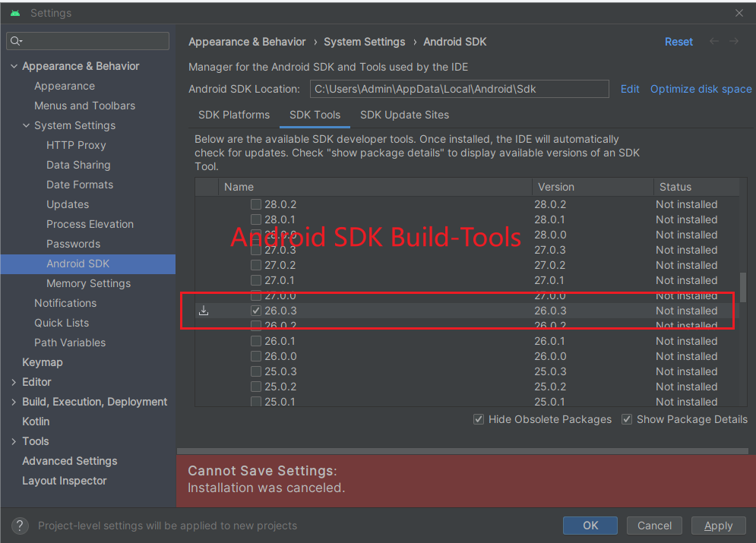The height and width of the screenshot is (543, 756).
Task: Open Notifications settings
Action: click(65, 303)
